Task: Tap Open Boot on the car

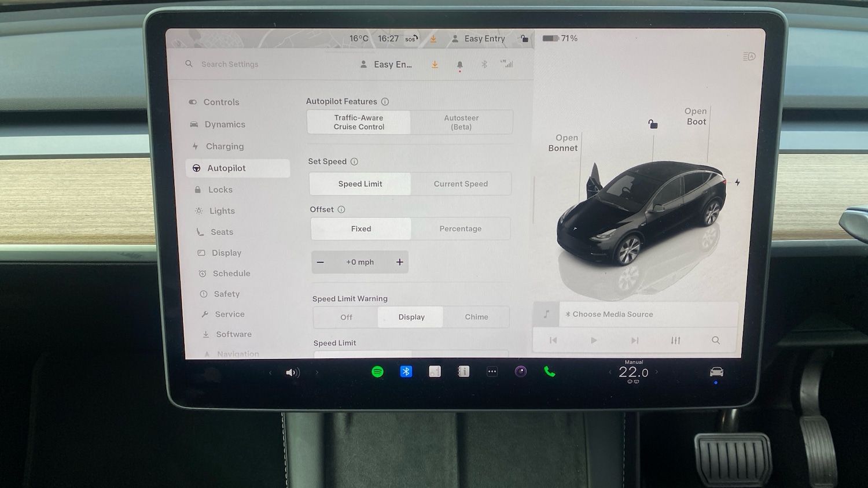Action: pyautogui.click(x=696, y=116)
